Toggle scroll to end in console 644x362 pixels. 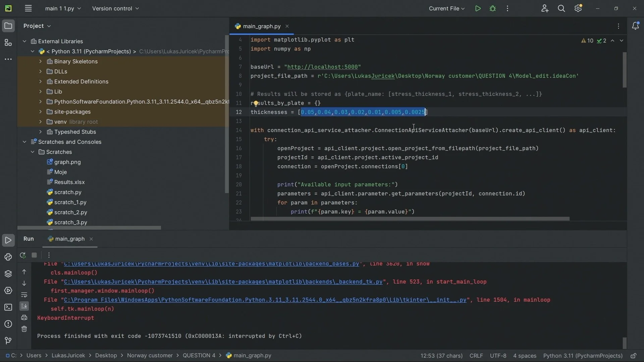24,306
